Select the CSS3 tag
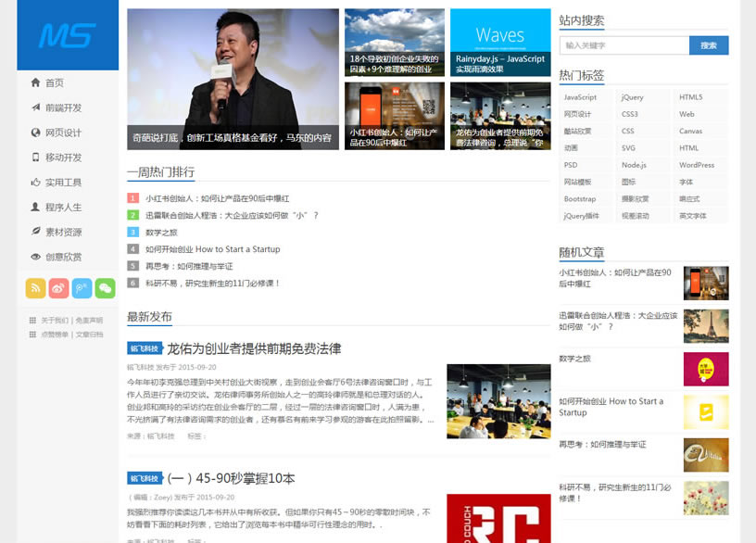Image resolution: width=756 pixels, height=543 pixels. coord(630,114)
